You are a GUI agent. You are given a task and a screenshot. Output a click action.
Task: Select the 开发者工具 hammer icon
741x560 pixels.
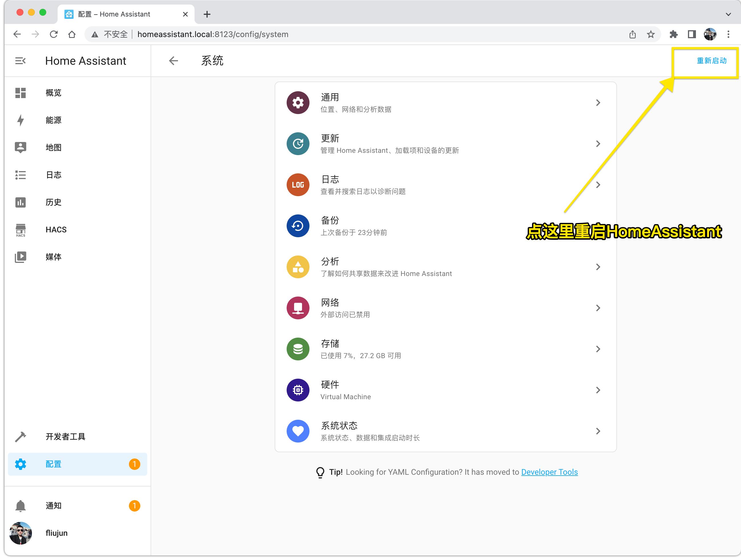(x=20, y=437)
